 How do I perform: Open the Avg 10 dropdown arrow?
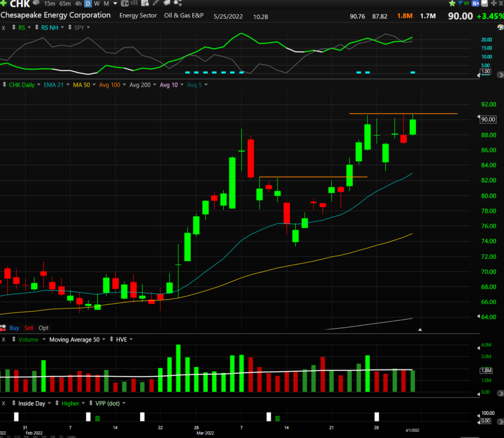click(182, 85)
